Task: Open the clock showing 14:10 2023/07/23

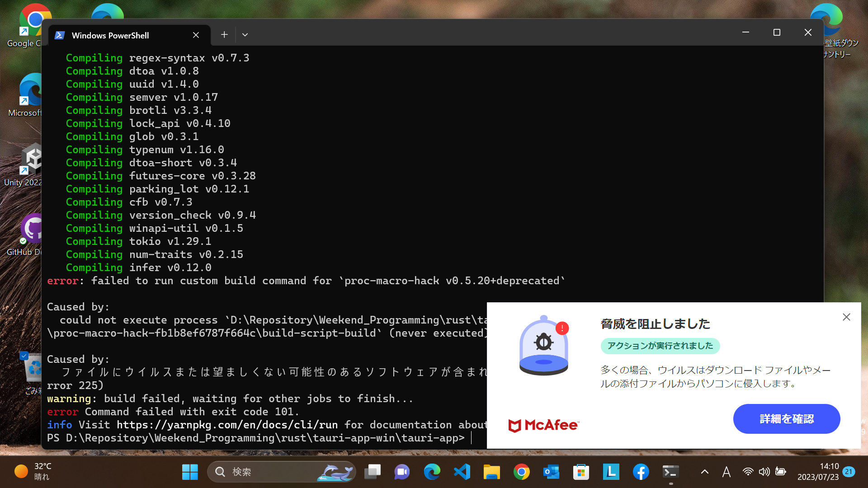Action: (x=818, y=472)
